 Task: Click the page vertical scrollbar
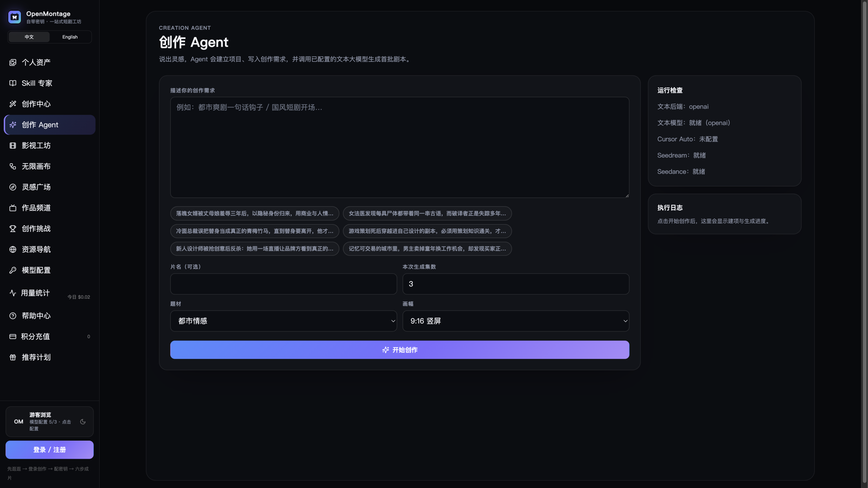(865, 242)
